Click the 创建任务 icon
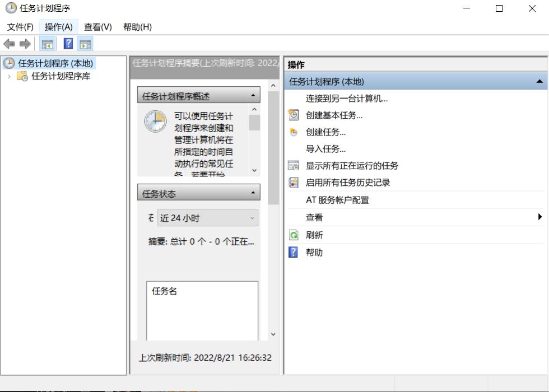The width and height of the screenshot is (549, 392). coord(294,132)
